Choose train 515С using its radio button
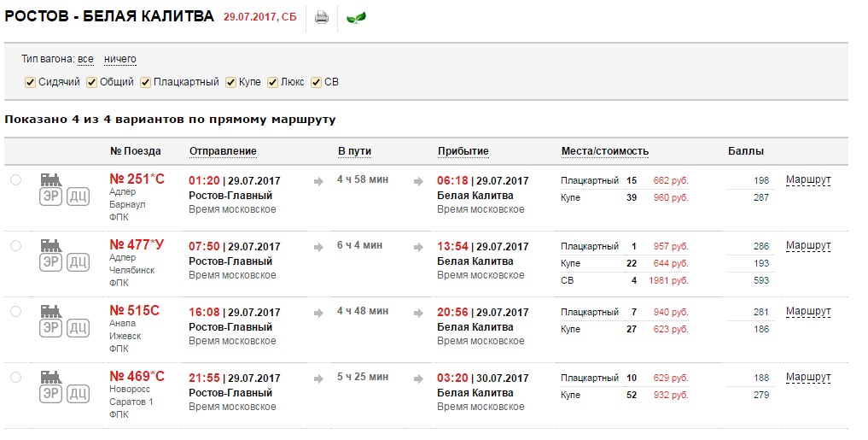Screen dimensions: 868x440 (x=15, y=311)
